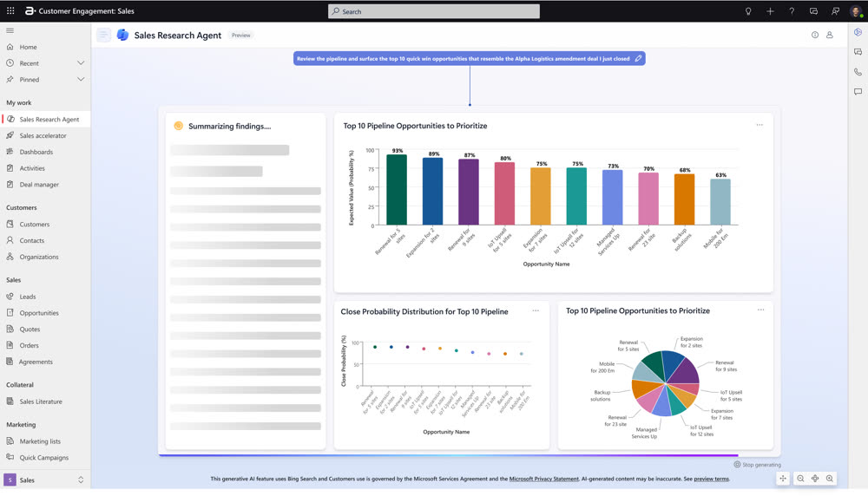Click the Opportunities icon
Image resolution: width=868 pixels, height=496 pixels.
click(10, 312)
